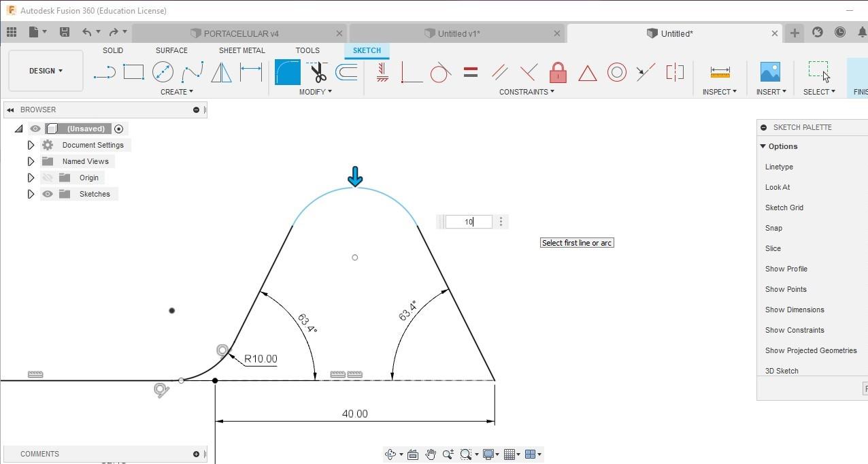Expand the Document Settings node
The width and height of the screenshot is (868, 464).
coord(31,145)
